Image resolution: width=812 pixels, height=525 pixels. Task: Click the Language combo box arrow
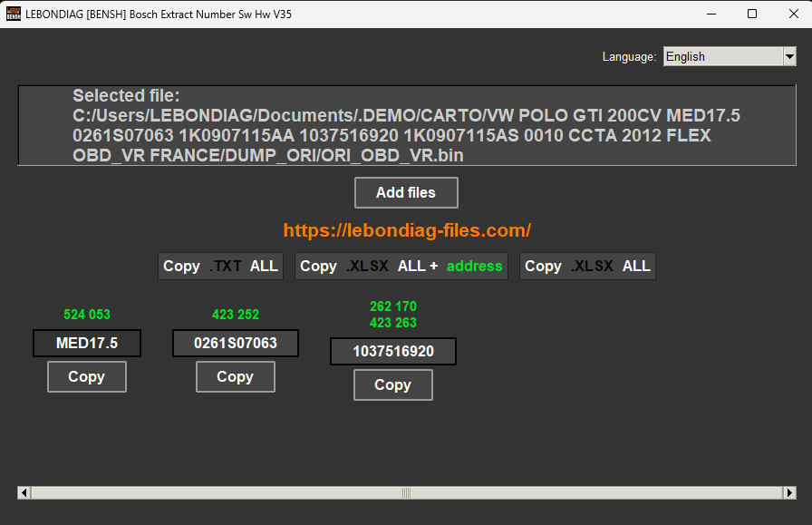[x=789, y=56]
